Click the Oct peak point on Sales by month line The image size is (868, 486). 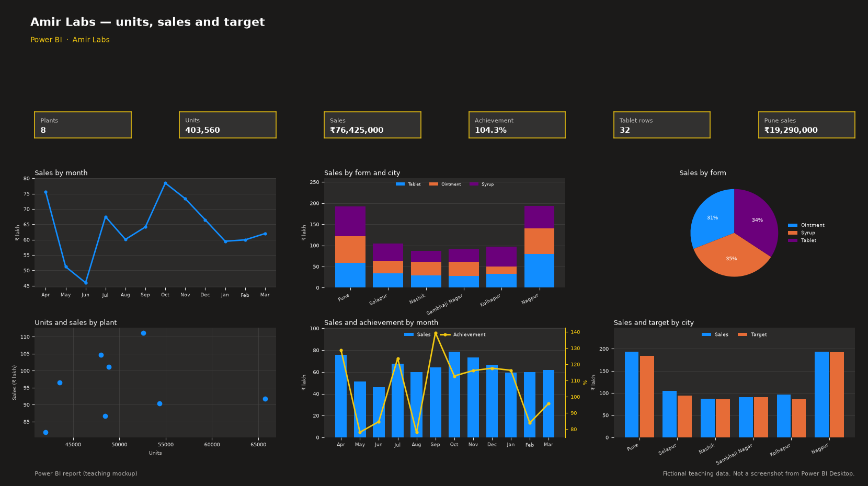(x=165, y=183)
